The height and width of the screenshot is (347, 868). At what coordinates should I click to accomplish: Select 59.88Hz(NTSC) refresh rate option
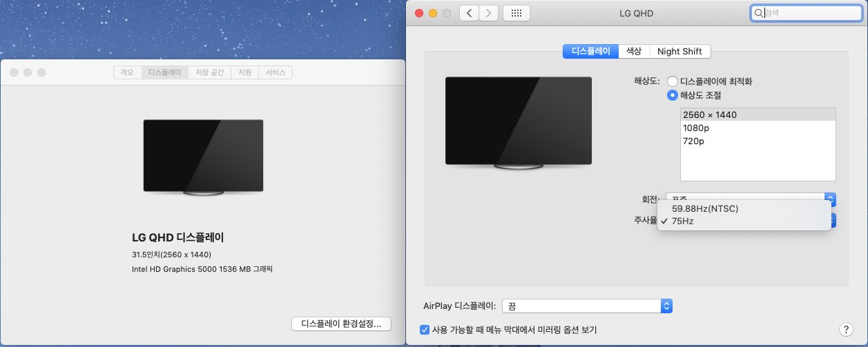[744, 208]
